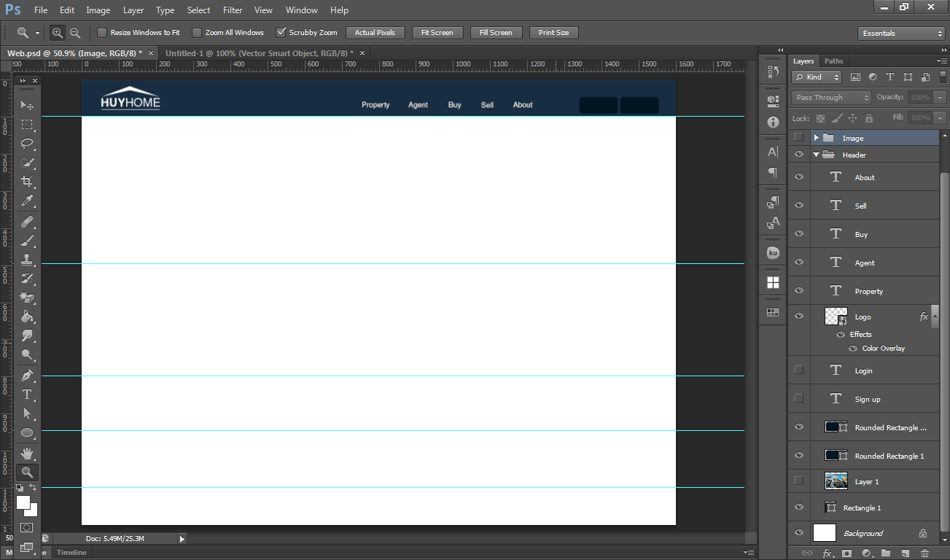Select the Eyedropper tool
950x560 pixels.
(x=27, y=201)
